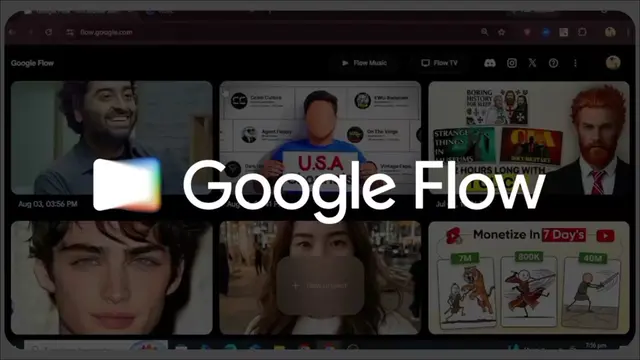Open the site information icon beside the URL

click(70, 32)
